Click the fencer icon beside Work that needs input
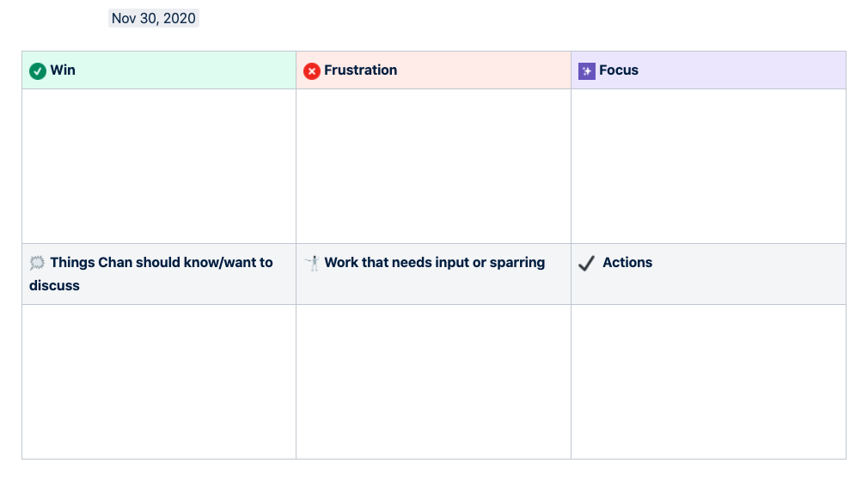868x481 pixels. 312,262
